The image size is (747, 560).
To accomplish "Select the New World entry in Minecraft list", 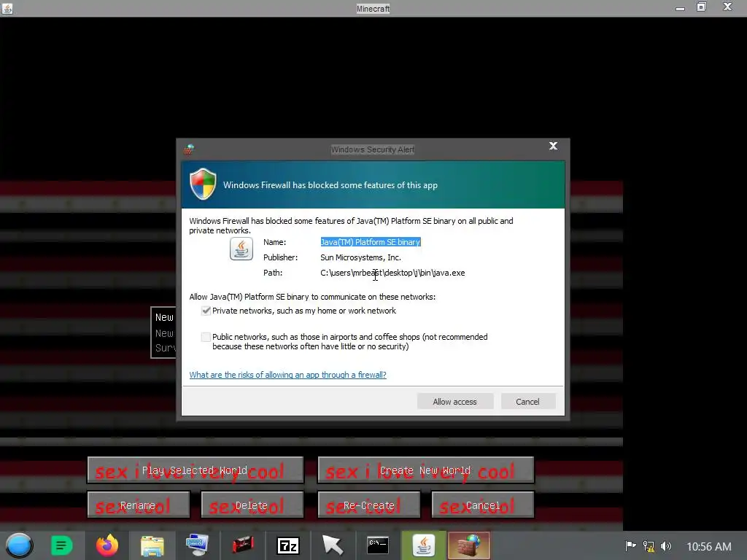I will pos(164,332).
